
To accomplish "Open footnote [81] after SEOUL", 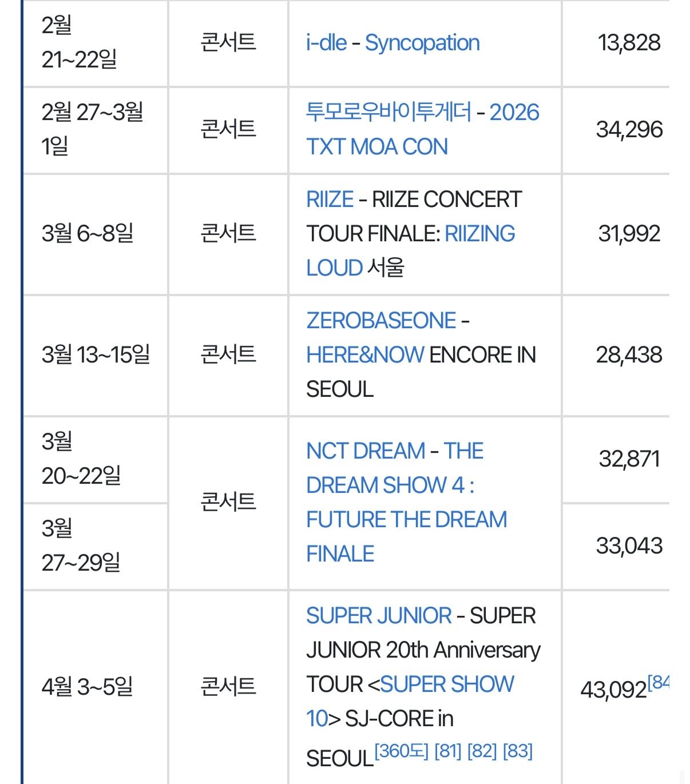I will 447,751.
